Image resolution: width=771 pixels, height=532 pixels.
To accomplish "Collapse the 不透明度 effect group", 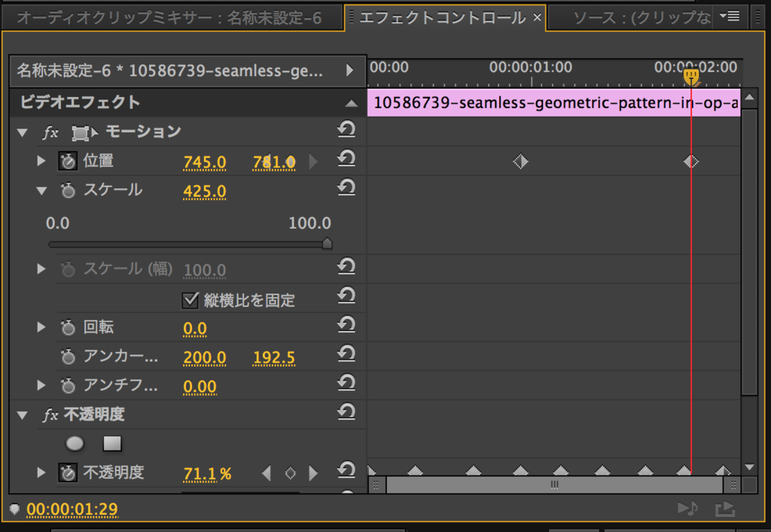I will pos(22,415).
